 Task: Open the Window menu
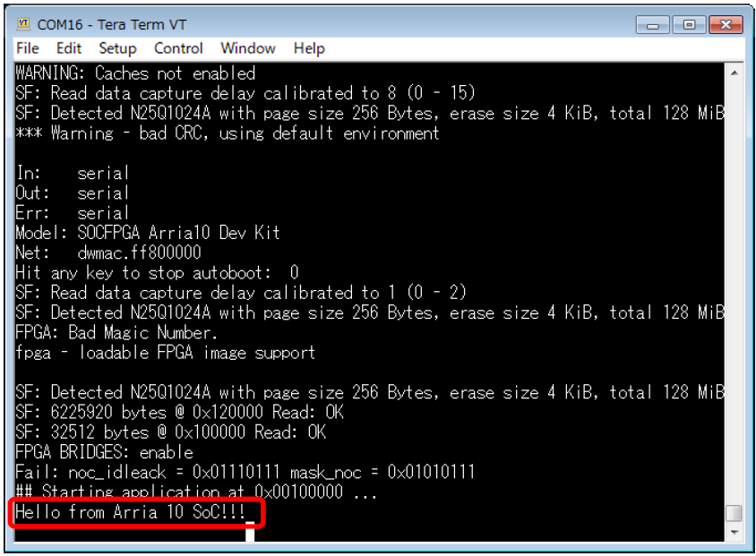pyautogui.click(x=247, y=48)
